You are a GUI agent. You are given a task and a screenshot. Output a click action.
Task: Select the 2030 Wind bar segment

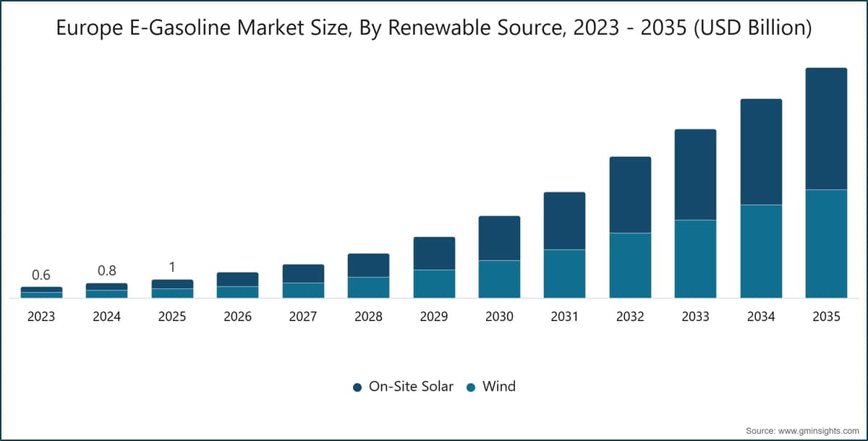(x=499, y=279)
